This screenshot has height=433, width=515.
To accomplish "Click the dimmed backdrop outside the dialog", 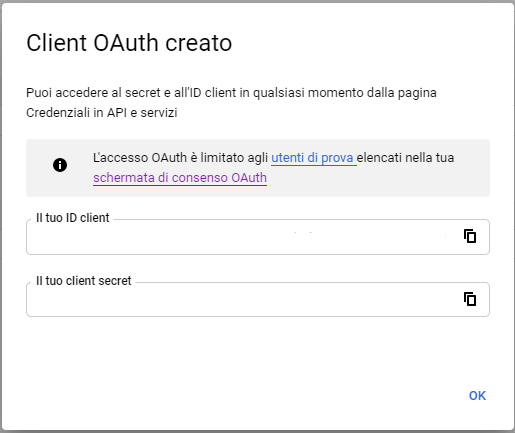I will (1, 217).
